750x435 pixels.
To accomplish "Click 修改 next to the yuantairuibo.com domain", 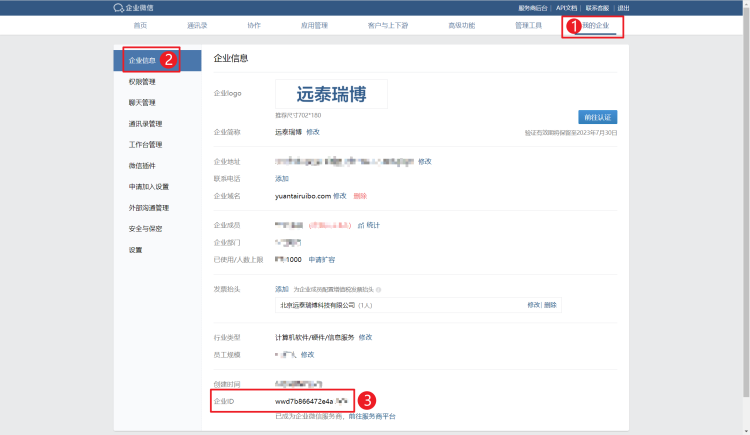I will click(x=339, y=196).
